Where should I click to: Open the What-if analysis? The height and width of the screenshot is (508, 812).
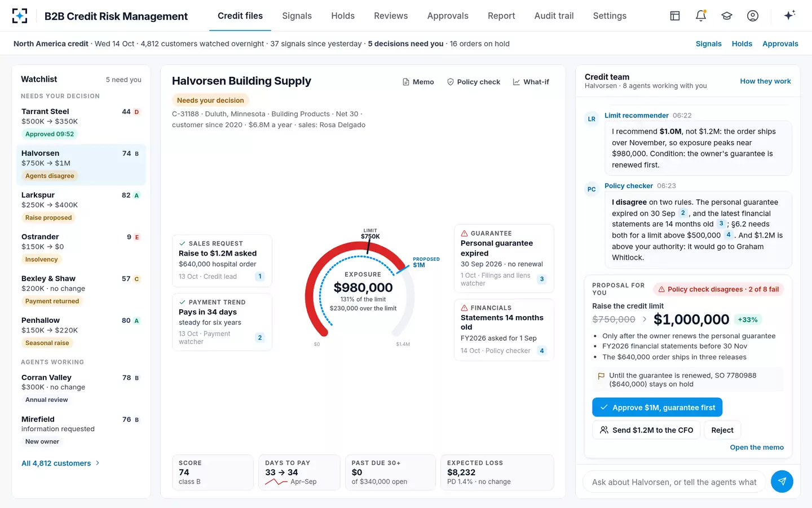coord(531,82)
